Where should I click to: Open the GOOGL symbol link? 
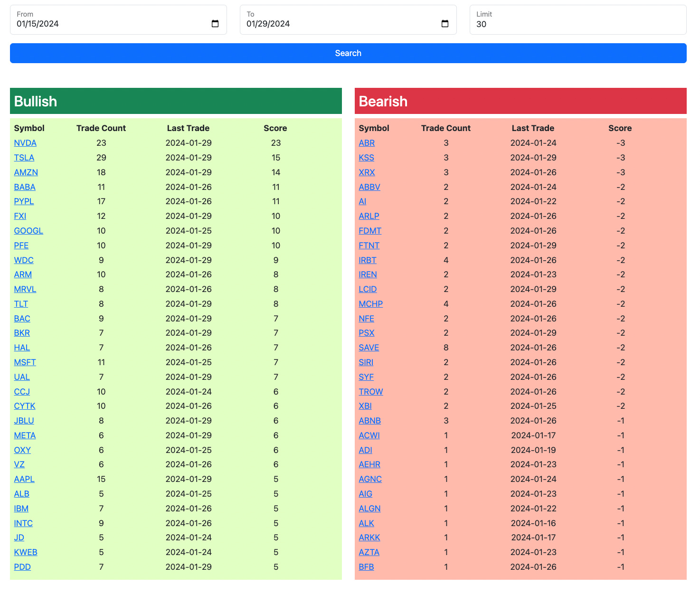[x=28, y=231]
